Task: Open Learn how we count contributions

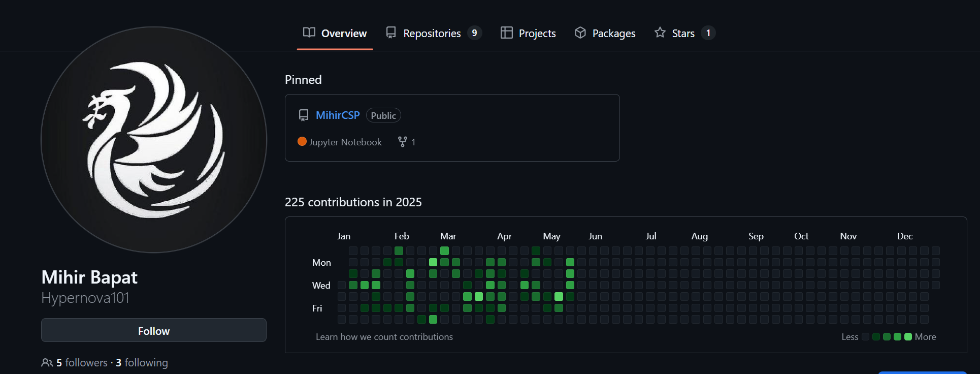Action: [x=384, y=337]
